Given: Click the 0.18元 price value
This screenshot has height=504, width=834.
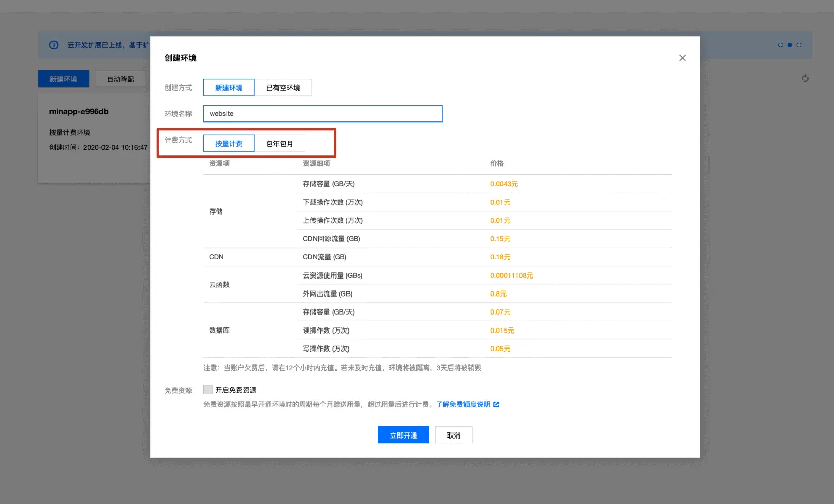Looking at the screenshot, I should 500,257.
